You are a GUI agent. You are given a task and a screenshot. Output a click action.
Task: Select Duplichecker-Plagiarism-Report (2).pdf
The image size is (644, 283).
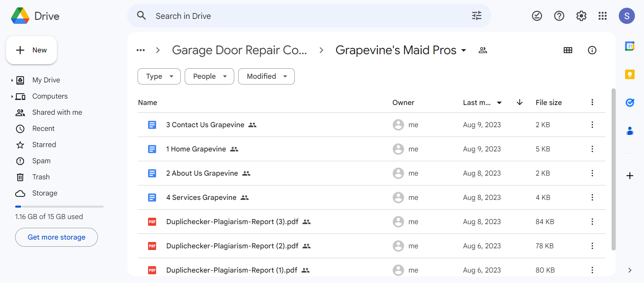tap(371, 246)
